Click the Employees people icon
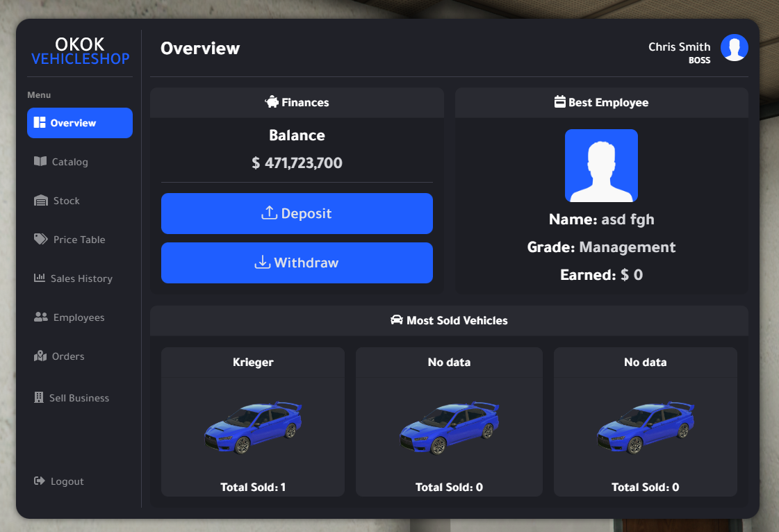The image size is (779, 532). click(41, 317)
